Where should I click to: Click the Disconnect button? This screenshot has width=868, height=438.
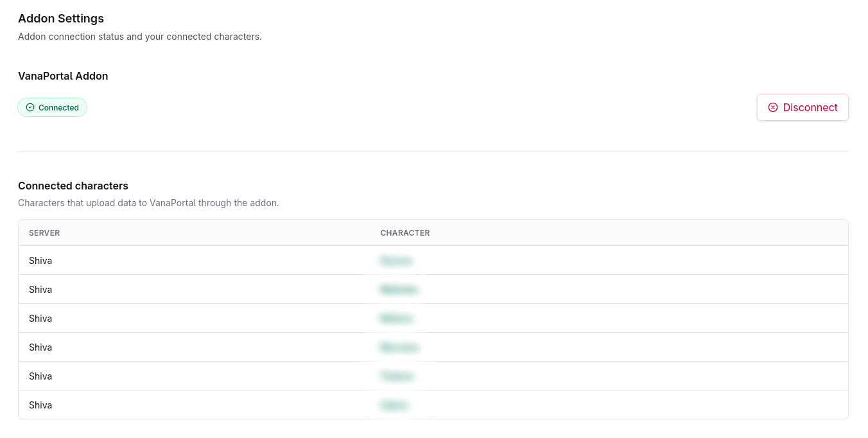pos(803,107)
